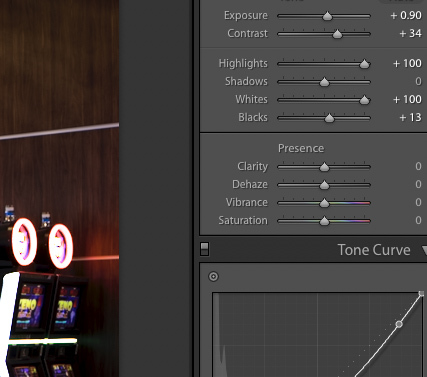Screen dimensions: 427x377
Task: Select the Exposure value +0.90 field
Action: [x=406, y=15]
